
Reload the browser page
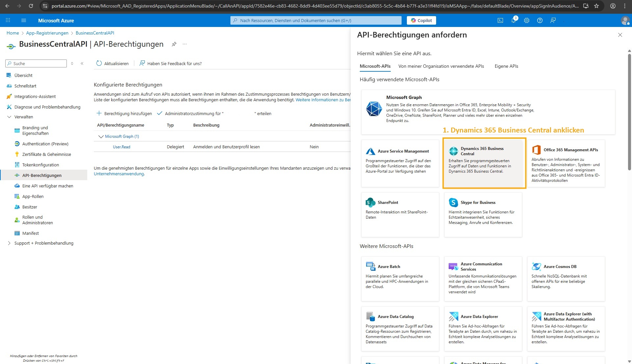pos(31,6)
